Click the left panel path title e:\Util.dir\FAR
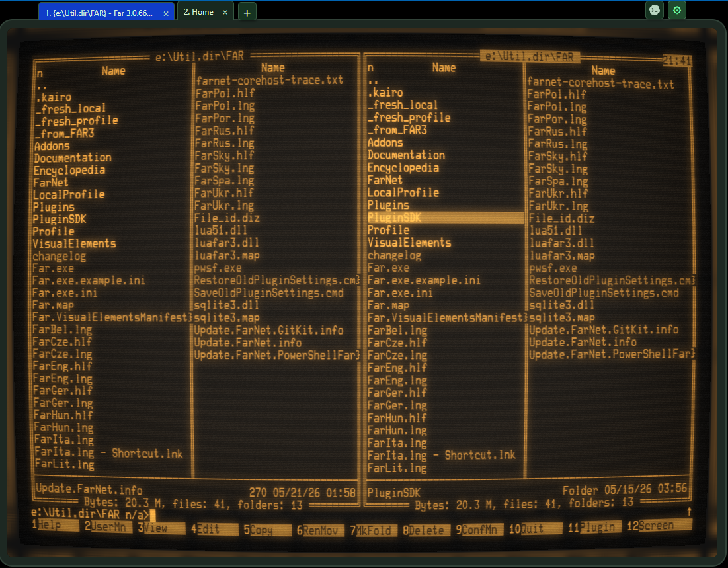Screen dimensions: 728x568 (200, 56)
